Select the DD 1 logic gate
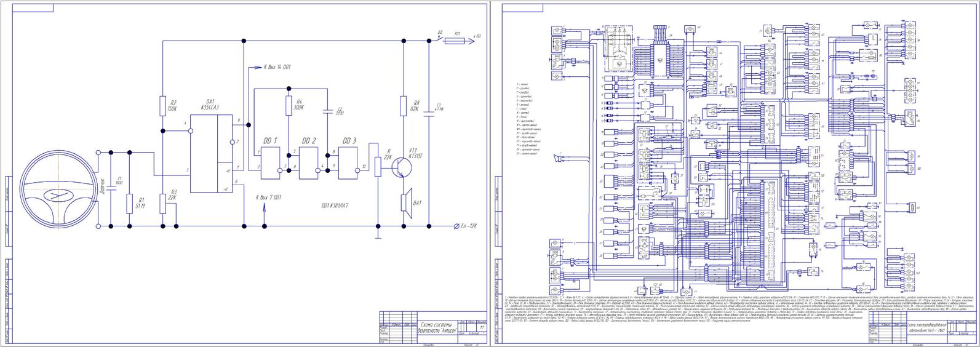The height and width of the screenshot is (347, 980). 271,162
